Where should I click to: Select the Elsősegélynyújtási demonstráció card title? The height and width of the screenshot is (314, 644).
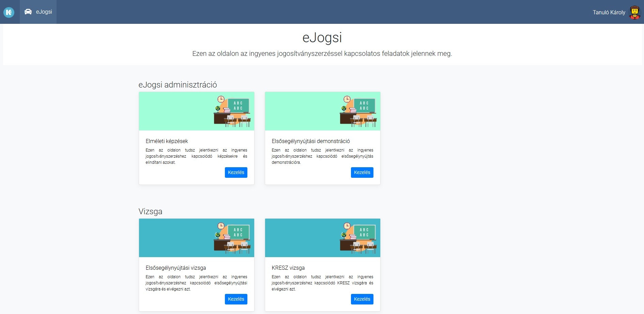click(311, 141)
